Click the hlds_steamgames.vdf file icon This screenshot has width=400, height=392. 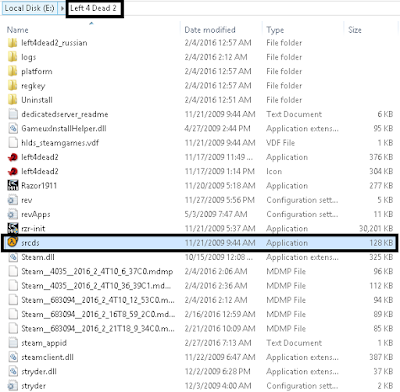click(13, 143)
